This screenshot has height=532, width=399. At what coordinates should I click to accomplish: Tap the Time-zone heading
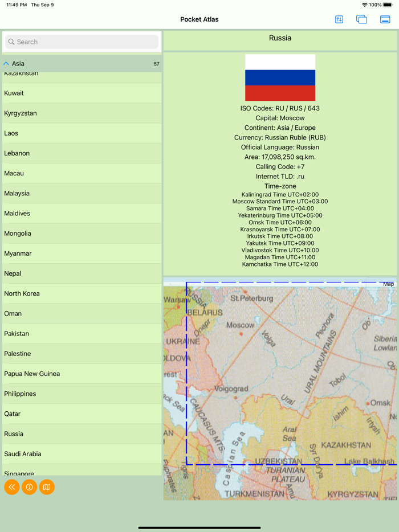(x=280, y=186)
